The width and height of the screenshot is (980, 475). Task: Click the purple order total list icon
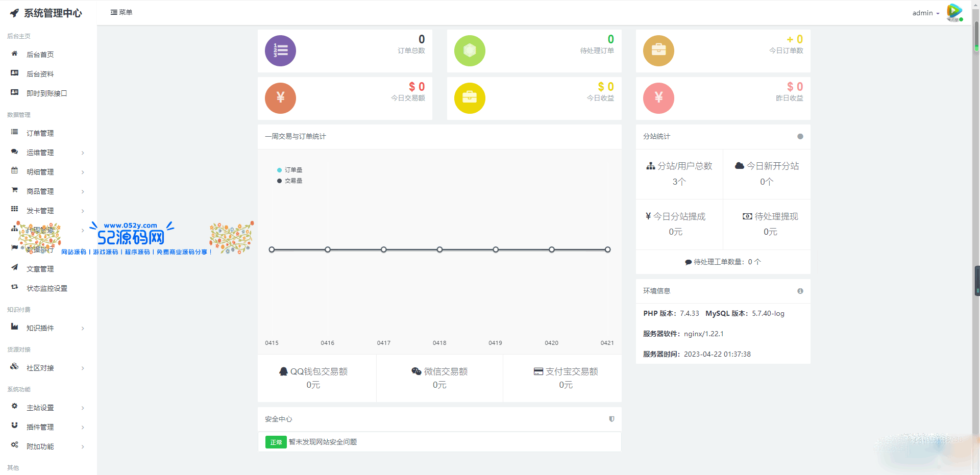click(x=280, y=51)
